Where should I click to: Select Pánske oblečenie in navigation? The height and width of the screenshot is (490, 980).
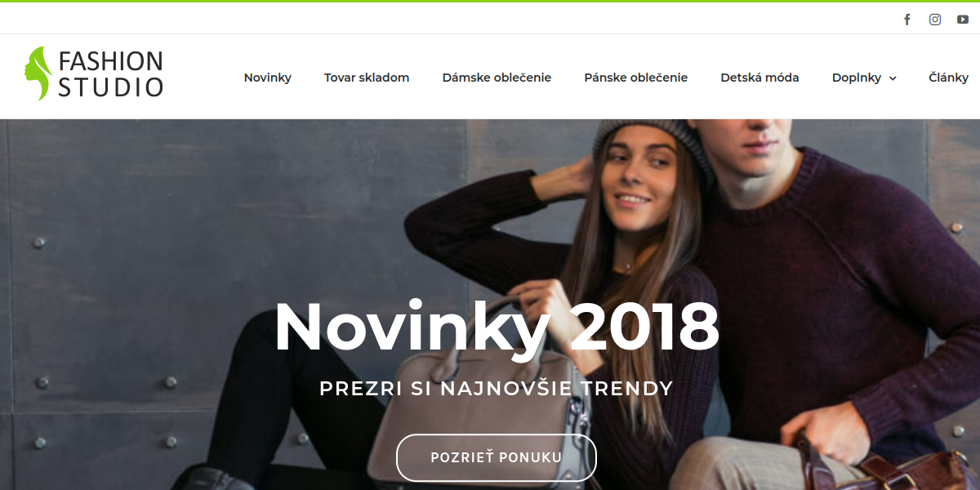coord(636,78)
